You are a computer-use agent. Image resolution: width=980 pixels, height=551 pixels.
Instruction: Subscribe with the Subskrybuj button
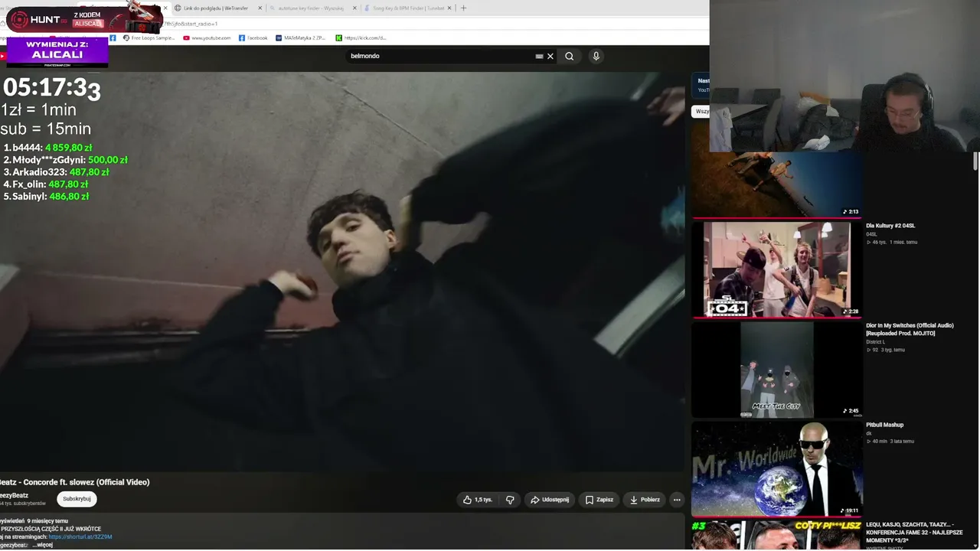pos(77,499)
